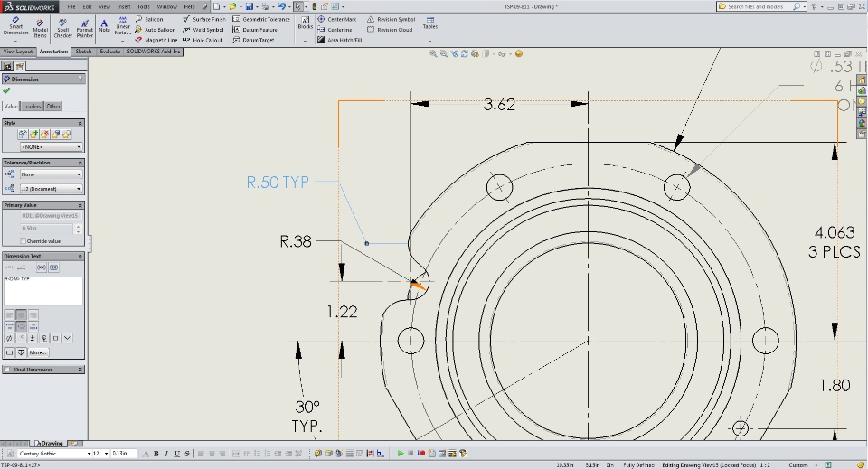
Task: Open the Tolerance type None dropdown
Action: pyautogui.click(x=51, y=174)
